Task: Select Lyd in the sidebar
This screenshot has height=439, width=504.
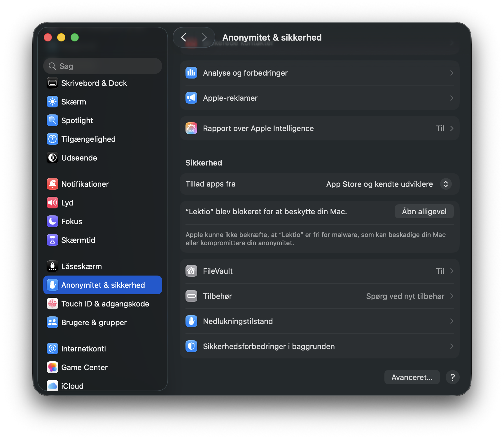Action: (67, 203)
